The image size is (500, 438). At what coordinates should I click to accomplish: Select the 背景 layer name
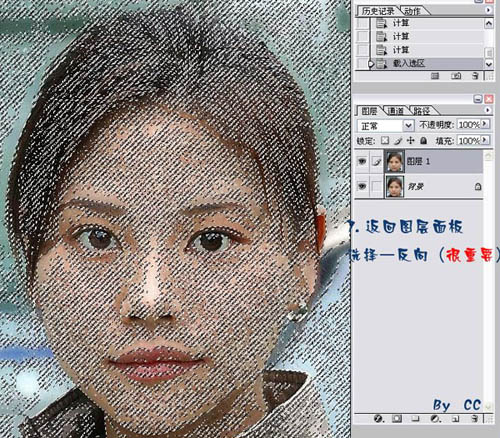pyautogui.click(x=416, y=187)
